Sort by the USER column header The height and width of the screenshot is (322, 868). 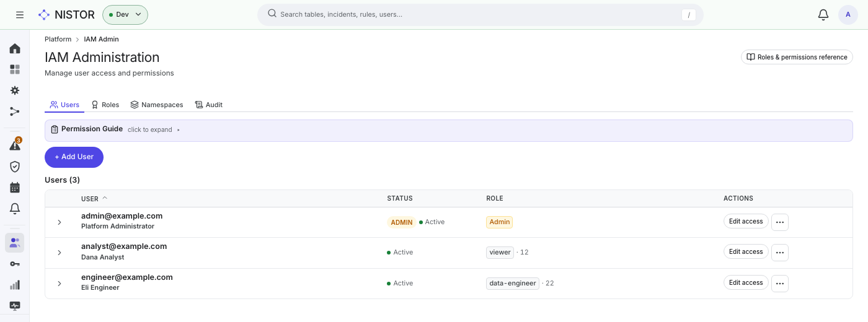click(94, 198)
